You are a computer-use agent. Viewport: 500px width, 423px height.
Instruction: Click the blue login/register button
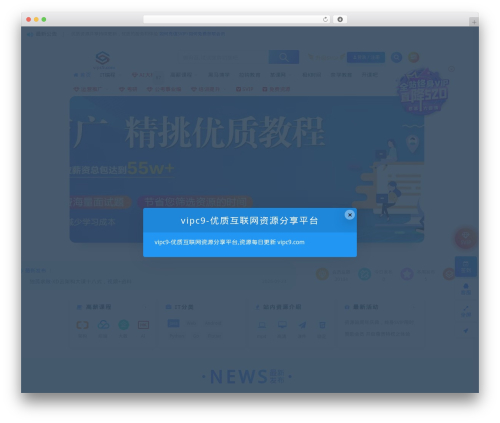(366, 57)
